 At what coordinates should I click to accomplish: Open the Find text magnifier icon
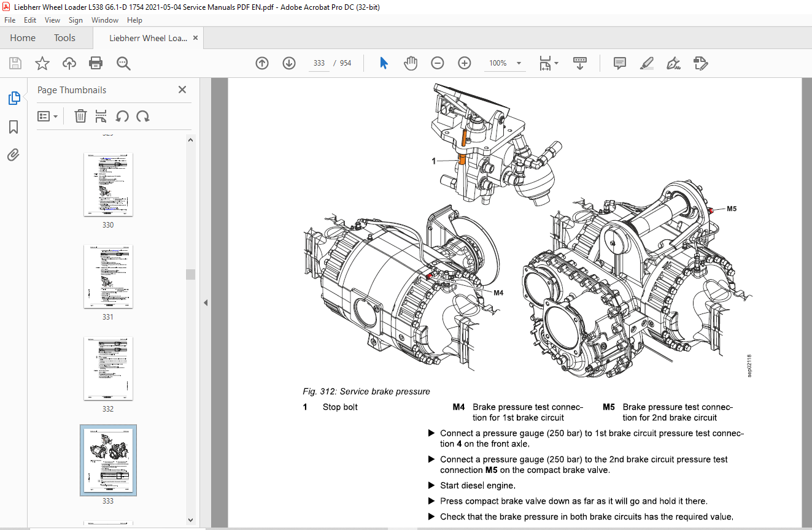tap(123, 63)
